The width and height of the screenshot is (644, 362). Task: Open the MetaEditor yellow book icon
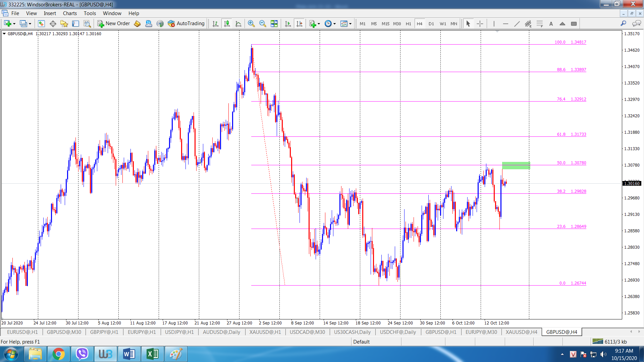pyautogui.click(x=137, y=23)
